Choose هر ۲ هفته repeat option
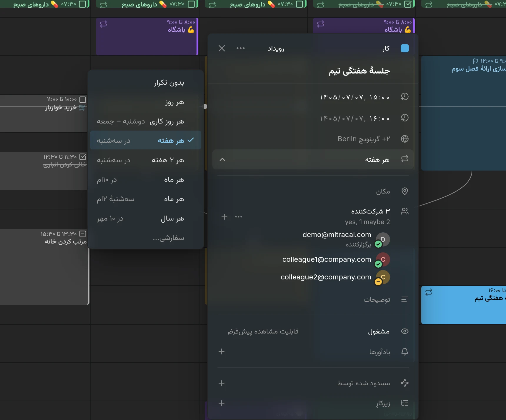Viewport: 506px width, 420px height. [146, 160]
